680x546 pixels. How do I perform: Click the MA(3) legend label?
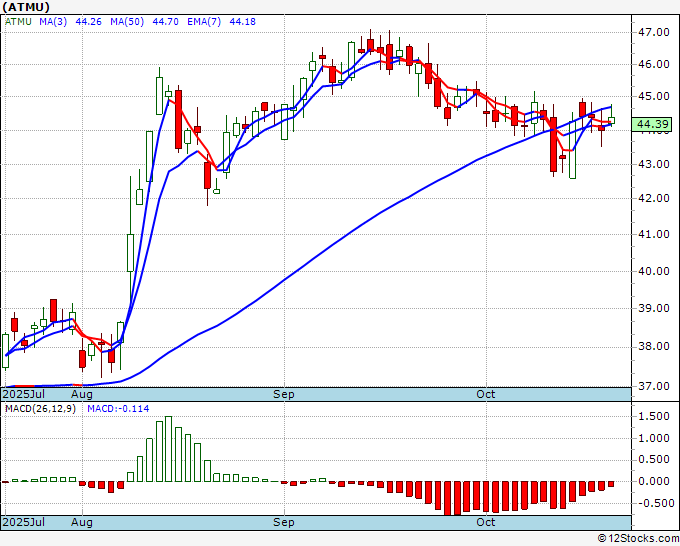[x=53, y=22]
